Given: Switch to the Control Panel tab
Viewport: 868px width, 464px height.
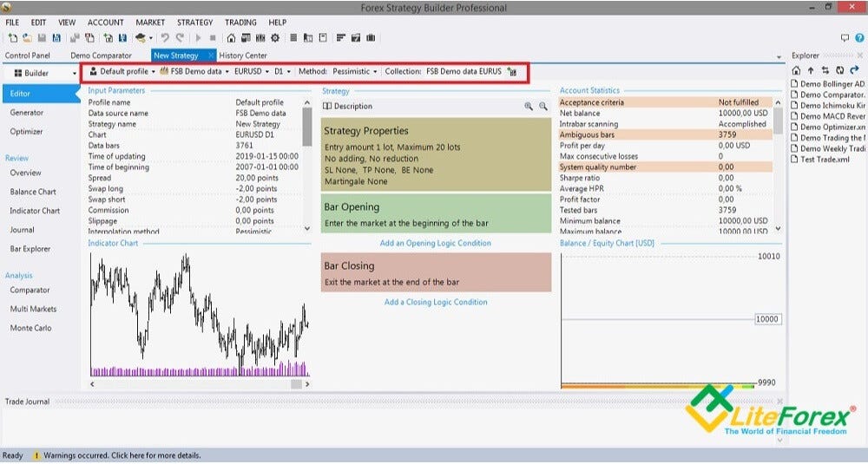Looking at the screenshot, I should tap(28, 56).
